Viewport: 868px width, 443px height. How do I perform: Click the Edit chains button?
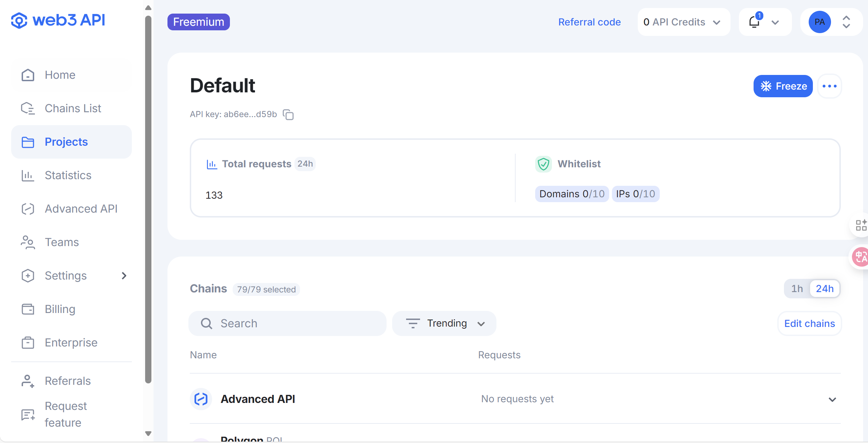pyautogui.click(x=809, y=323)
